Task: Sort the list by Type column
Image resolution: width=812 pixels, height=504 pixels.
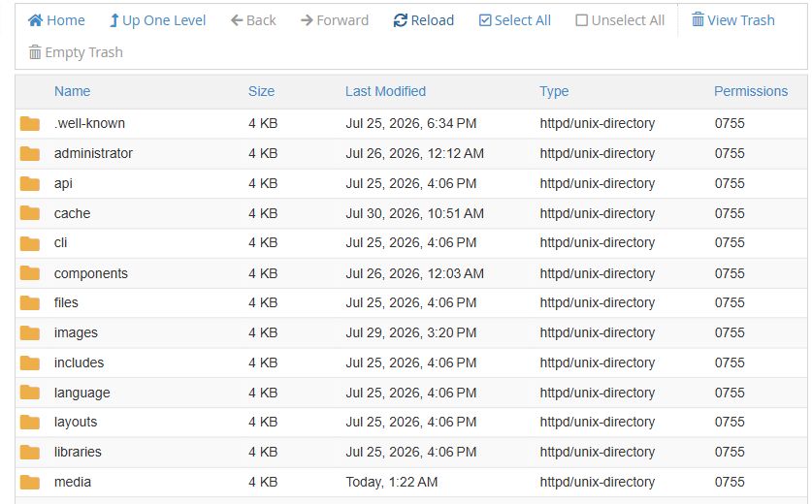Action: [554, 91]
